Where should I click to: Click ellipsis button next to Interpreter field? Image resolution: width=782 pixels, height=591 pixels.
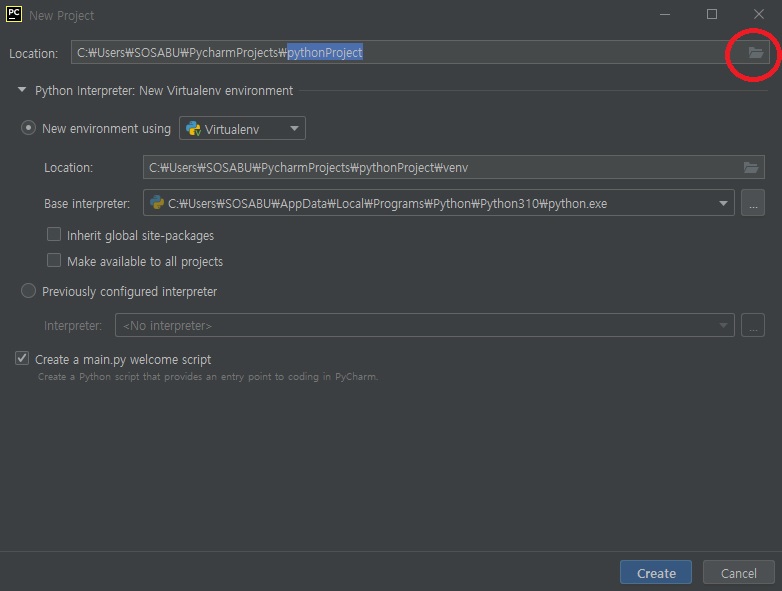(753, 325)
